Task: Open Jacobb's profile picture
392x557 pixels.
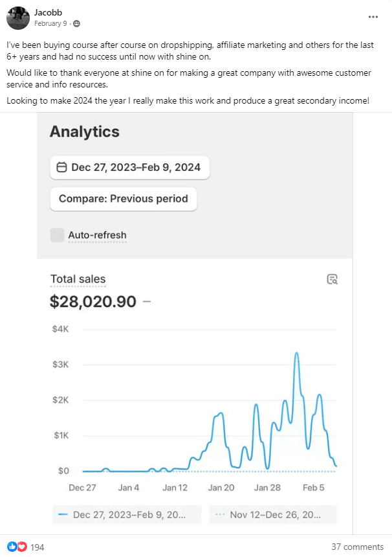Action: click(17, 17)
